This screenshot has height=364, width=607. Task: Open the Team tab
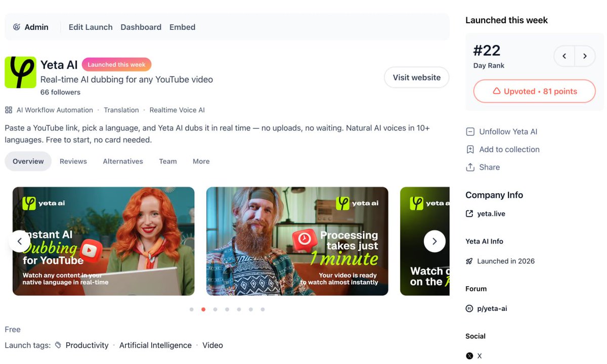point(168,161)
